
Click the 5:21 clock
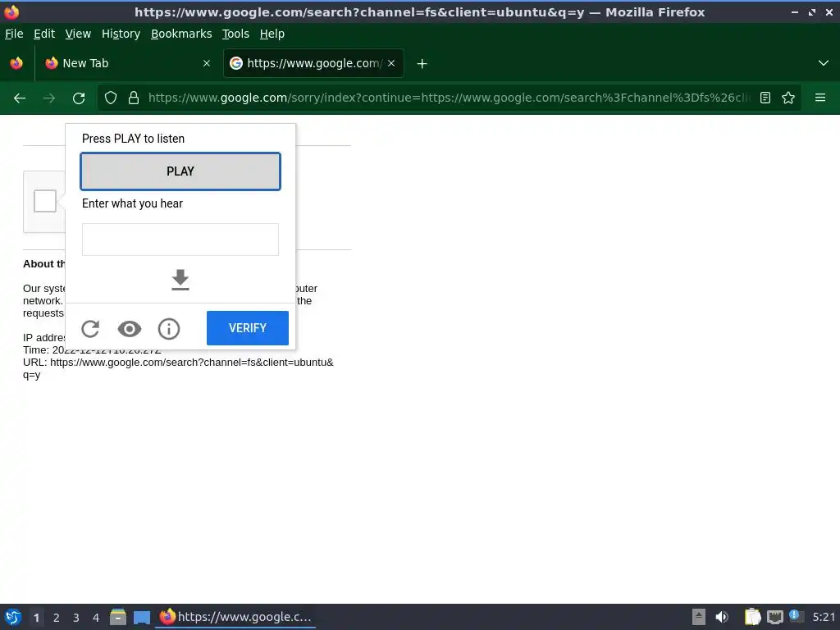click(x=824, y=617)
